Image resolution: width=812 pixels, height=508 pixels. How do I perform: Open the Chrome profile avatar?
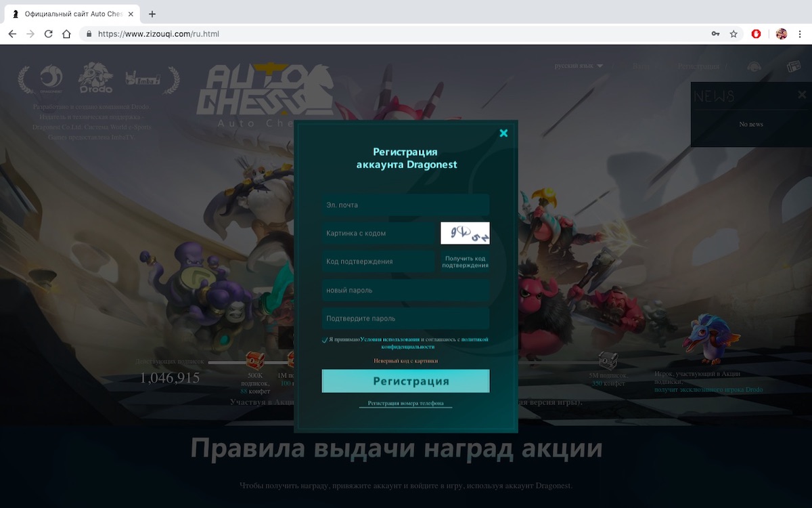click(782, 34)
